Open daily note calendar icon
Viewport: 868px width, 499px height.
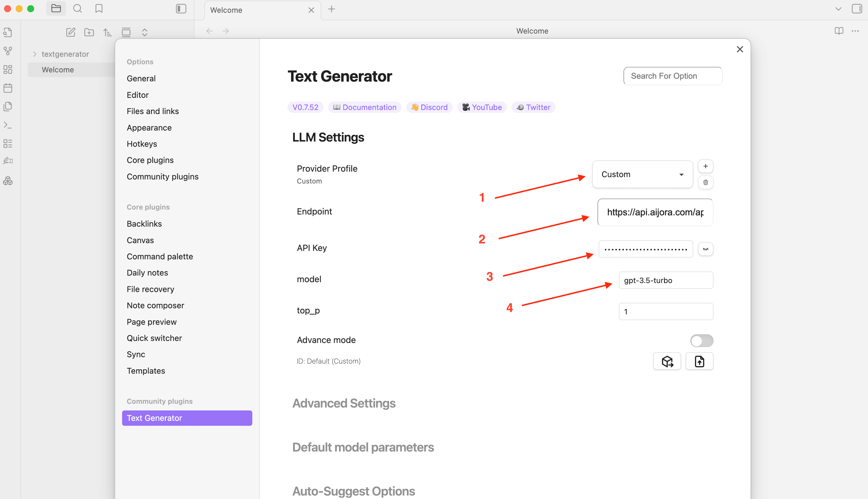(8, 88)
